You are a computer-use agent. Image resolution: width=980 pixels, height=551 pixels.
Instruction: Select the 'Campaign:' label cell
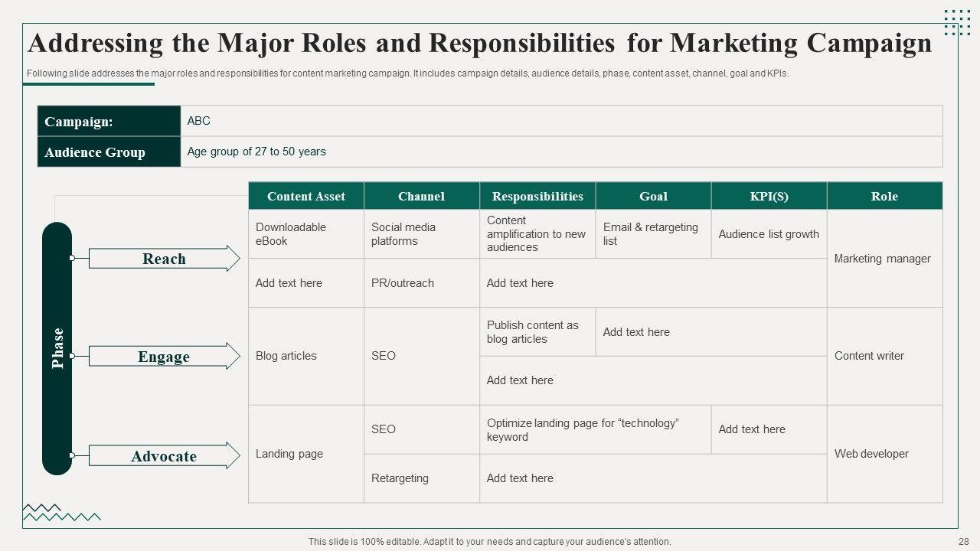[109, 121]
